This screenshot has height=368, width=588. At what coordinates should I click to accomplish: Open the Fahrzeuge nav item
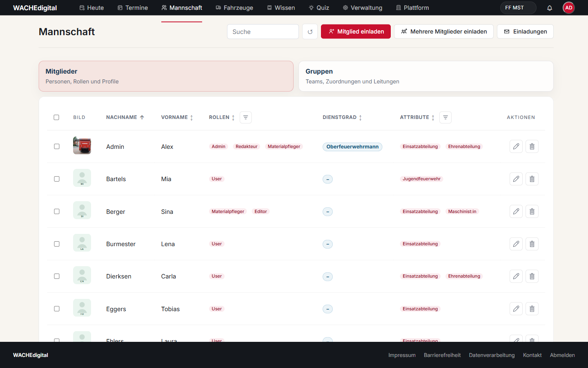coord(234,8)
